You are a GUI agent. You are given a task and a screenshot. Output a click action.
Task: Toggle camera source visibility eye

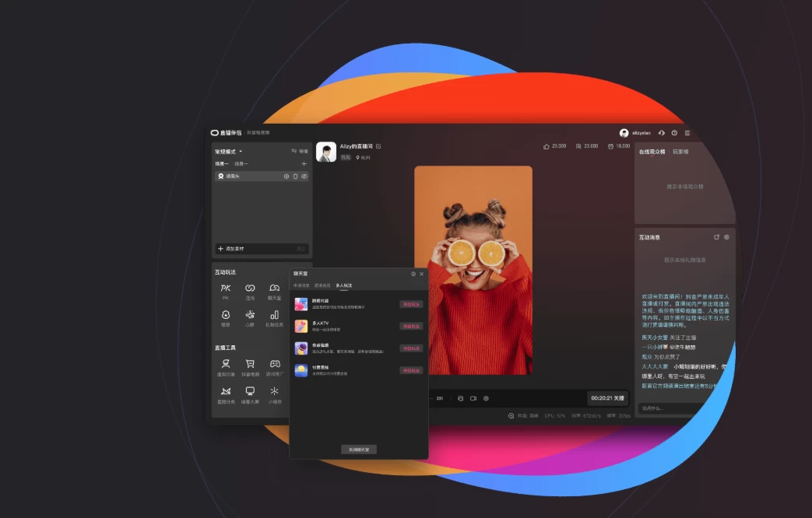(304, 177)
